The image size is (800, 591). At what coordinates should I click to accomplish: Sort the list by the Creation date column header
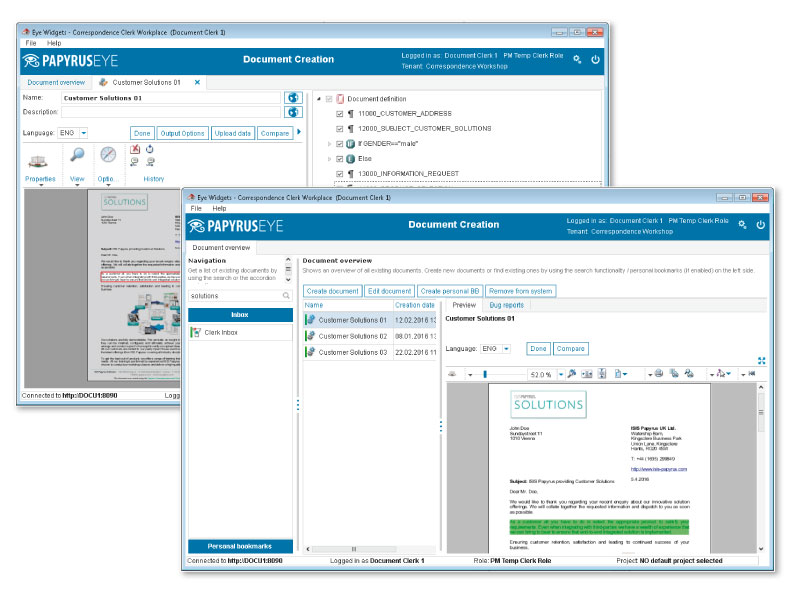pos(415,305)
